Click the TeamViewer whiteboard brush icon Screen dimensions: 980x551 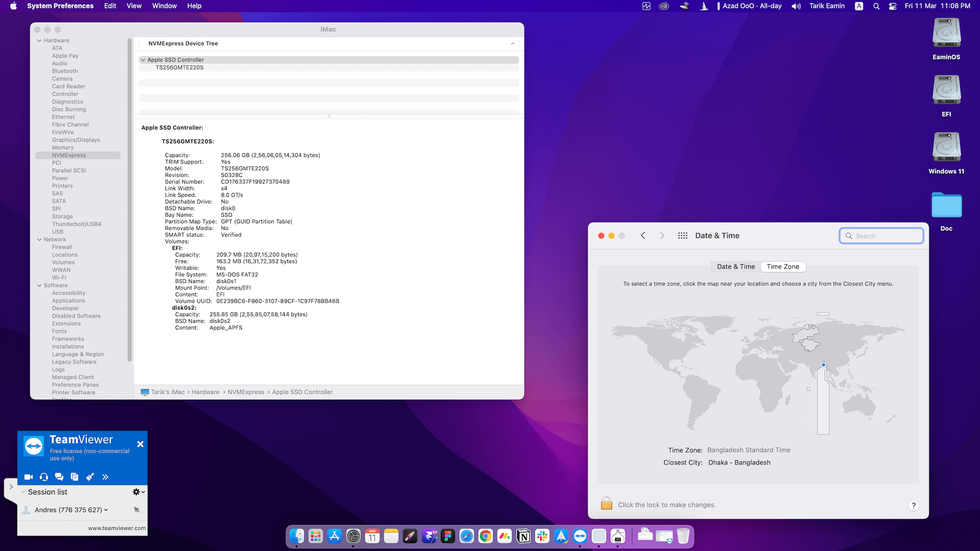90,477
